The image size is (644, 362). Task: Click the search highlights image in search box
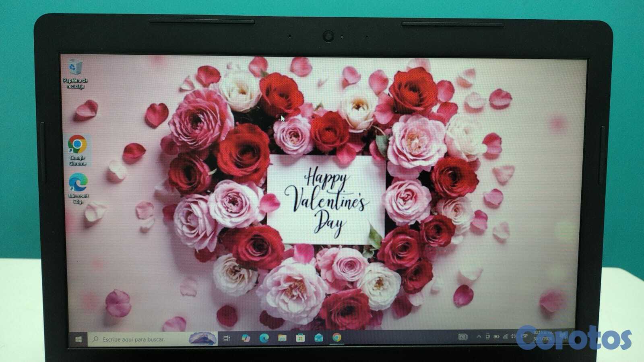pos(202,339)
